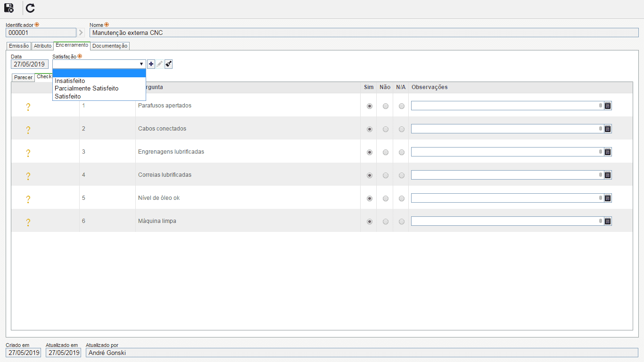Click the Observações column header
Viewport: 644px width, 362px height.
click(x=429, y=87)
